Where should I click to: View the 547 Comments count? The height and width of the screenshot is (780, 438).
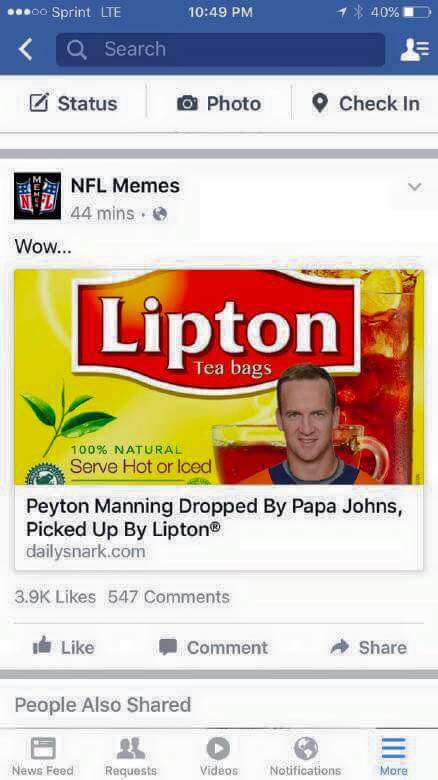point(169,596)
